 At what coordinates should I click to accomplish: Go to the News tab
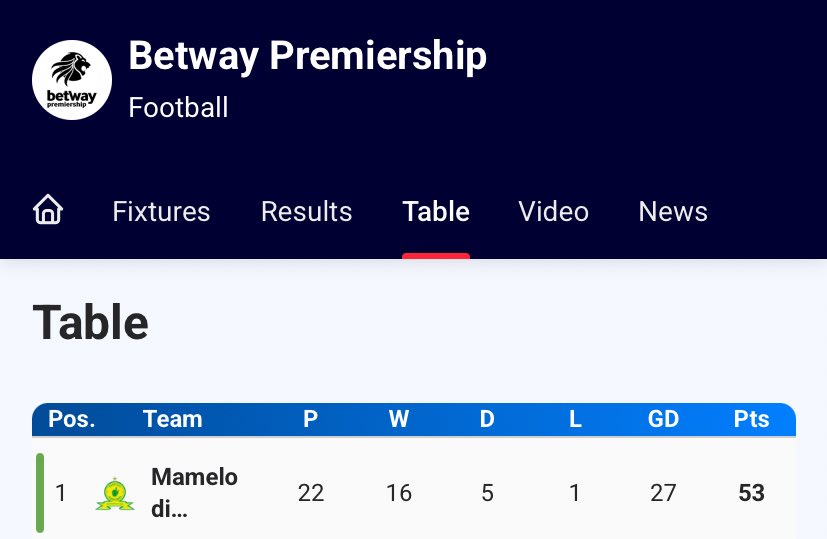point(673,211)
